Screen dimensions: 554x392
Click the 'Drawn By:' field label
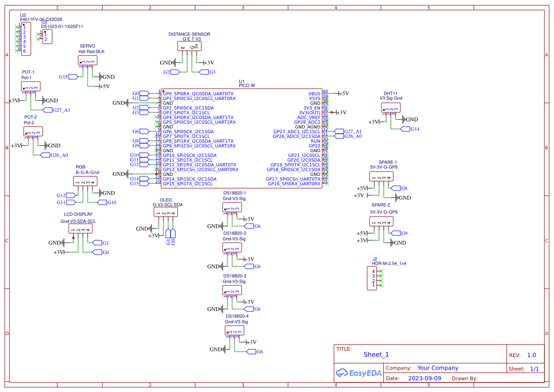point(464,378)
